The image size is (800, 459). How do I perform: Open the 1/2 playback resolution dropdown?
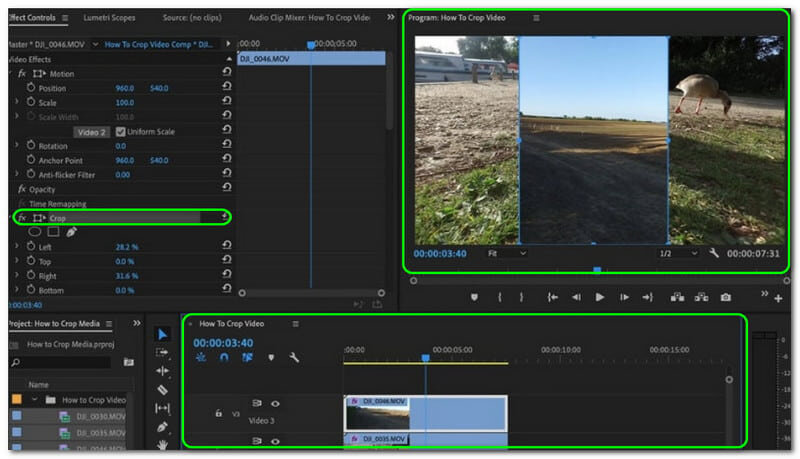[x=679, y=254]
